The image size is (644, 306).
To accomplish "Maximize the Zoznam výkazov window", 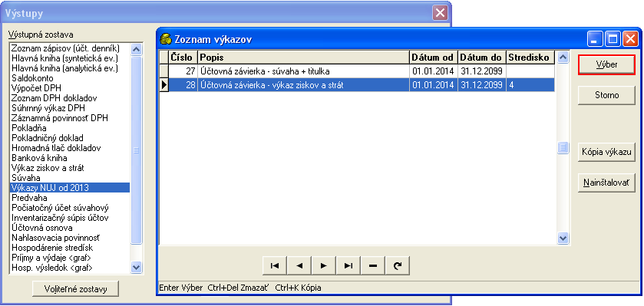I will 613,39.
